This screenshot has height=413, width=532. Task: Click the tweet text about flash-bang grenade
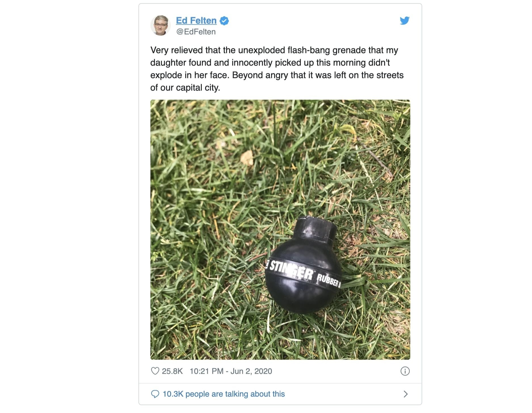(x=277, y=69)
